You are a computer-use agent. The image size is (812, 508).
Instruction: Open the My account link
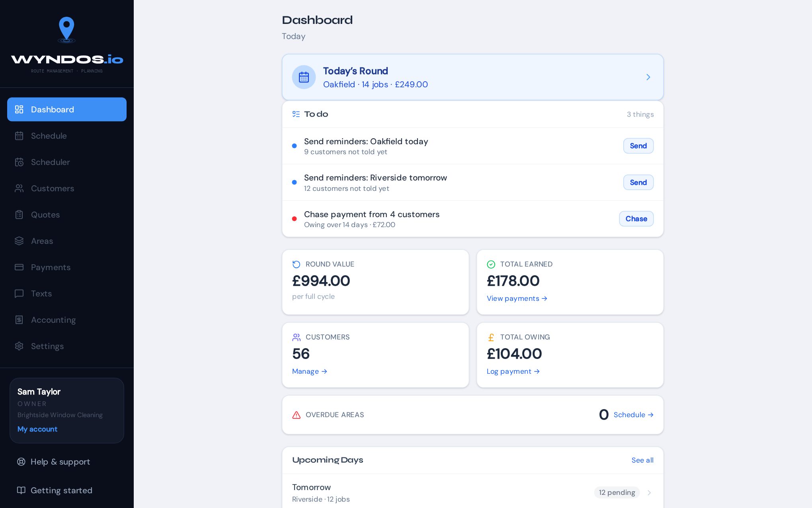[37, 429]
